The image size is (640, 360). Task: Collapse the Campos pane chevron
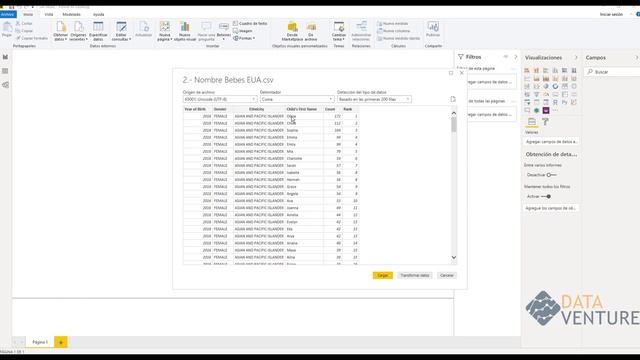click(637, 58)
